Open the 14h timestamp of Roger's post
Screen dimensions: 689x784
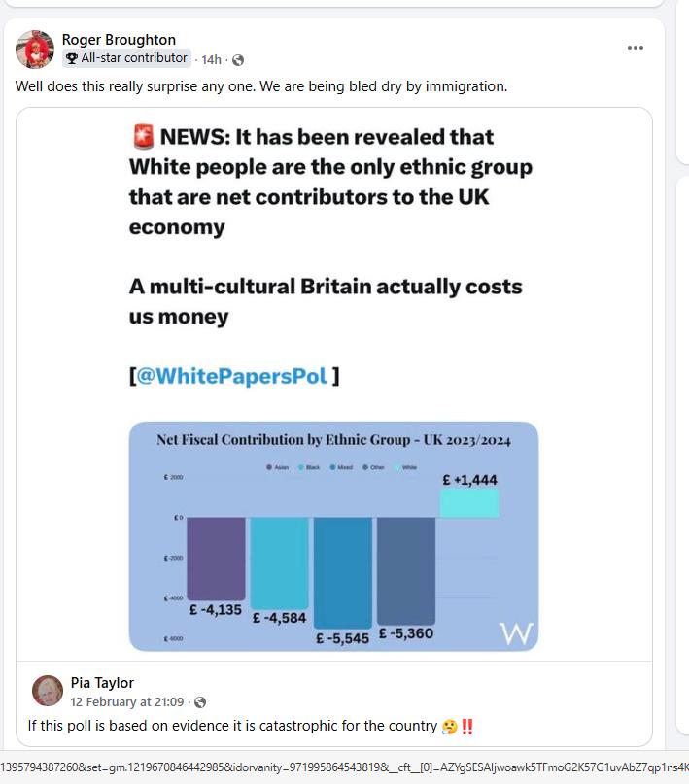point(211,58)
